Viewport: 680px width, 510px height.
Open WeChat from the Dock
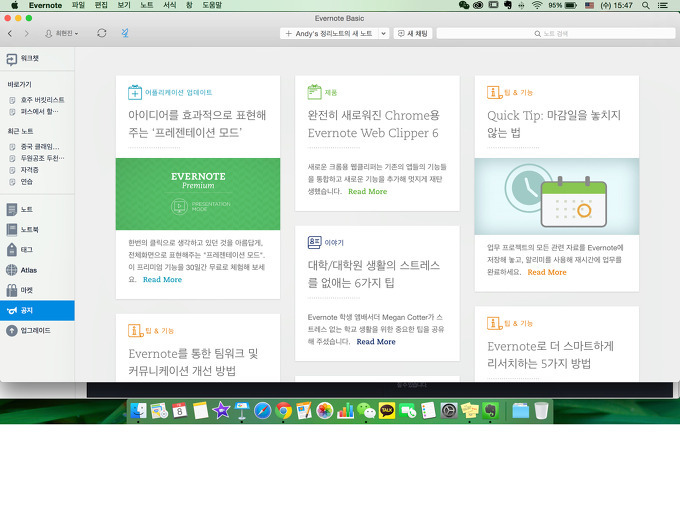(x=366, y=411)
